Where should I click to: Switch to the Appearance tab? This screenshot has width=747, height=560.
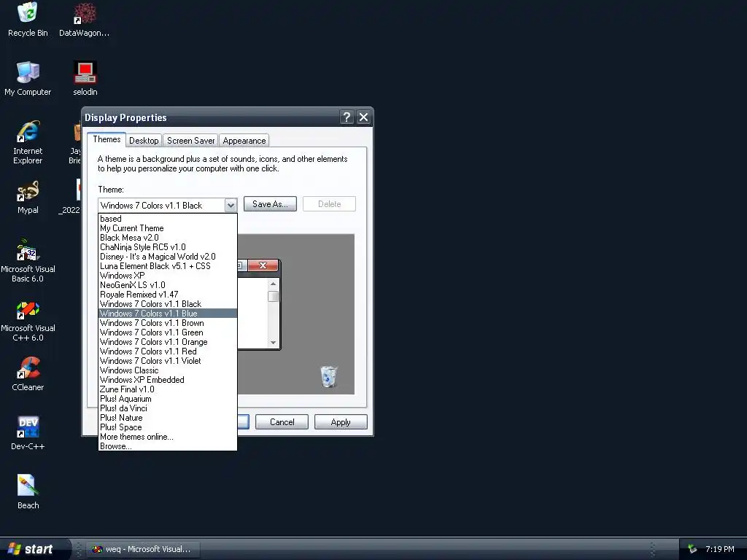coord(244,141)
